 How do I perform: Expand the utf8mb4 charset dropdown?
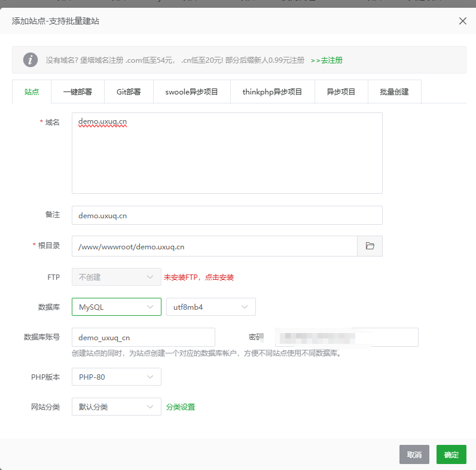coord(210,307)
